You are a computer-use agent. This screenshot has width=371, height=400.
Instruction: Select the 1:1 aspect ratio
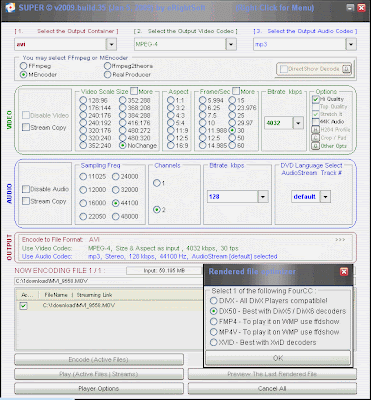pos(171,100)
